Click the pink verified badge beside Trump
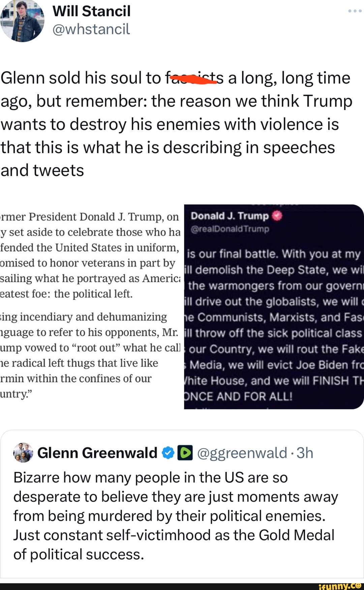This screenshot has height=590, width=364. point(277,216)
